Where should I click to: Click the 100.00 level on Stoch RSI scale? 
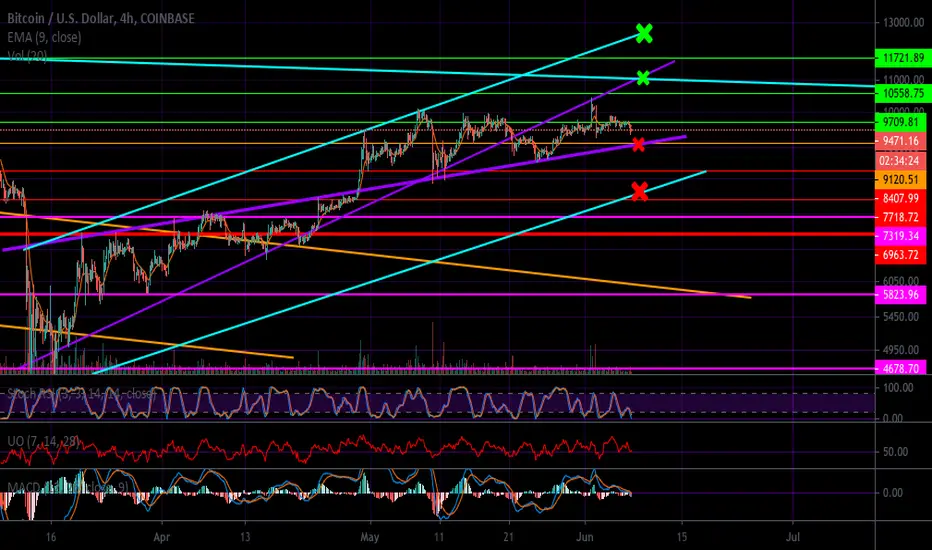898,388
